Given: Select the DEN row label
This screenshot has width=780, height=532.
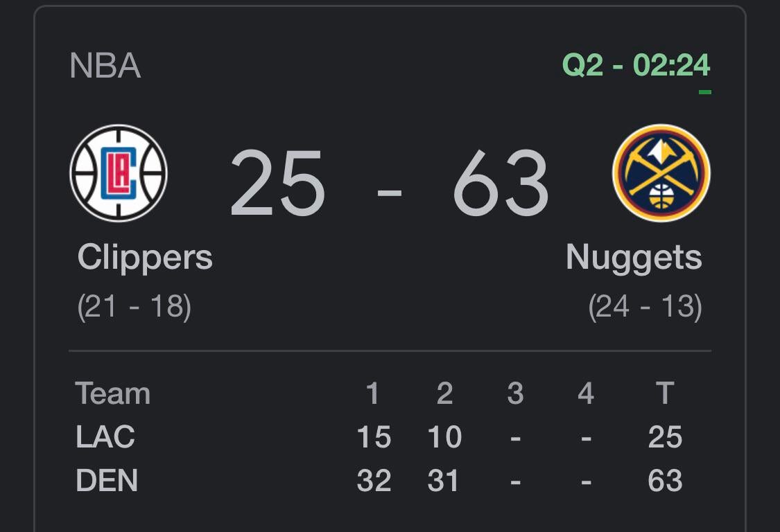Looking at the screenshot, I should 107,481.
